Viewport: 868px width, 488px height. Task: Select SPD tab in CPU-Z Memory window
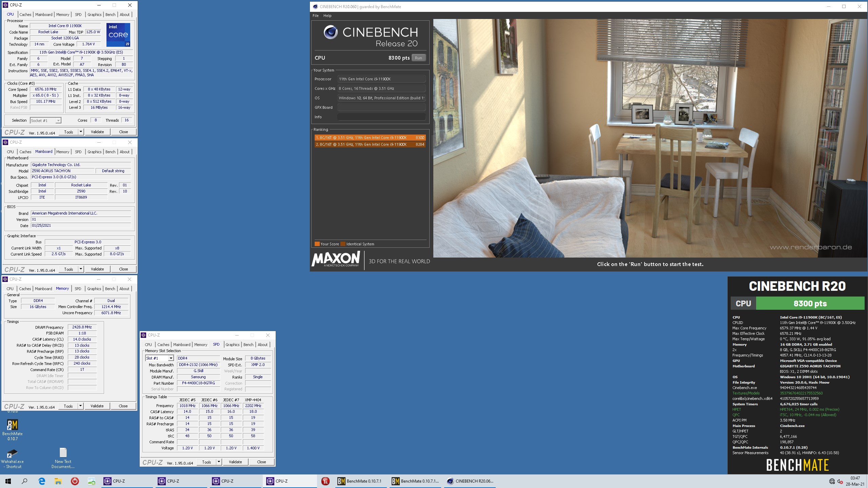coord(78,289)
